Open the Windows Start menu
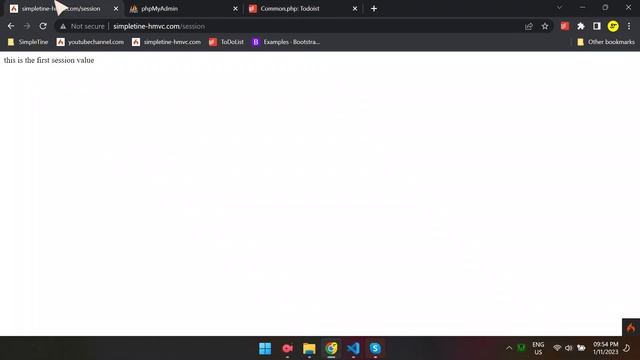 (265, 349)
